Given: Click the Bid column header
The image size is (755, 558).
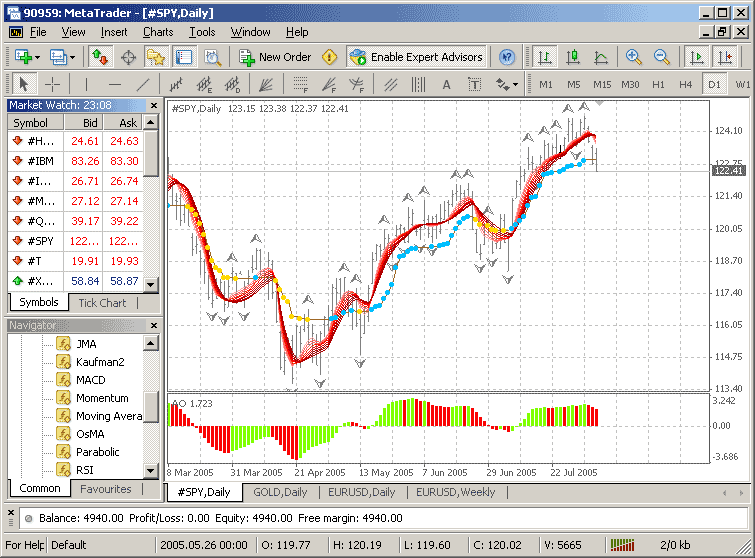Looking at the screenshot, I should (x=84, y=123).
